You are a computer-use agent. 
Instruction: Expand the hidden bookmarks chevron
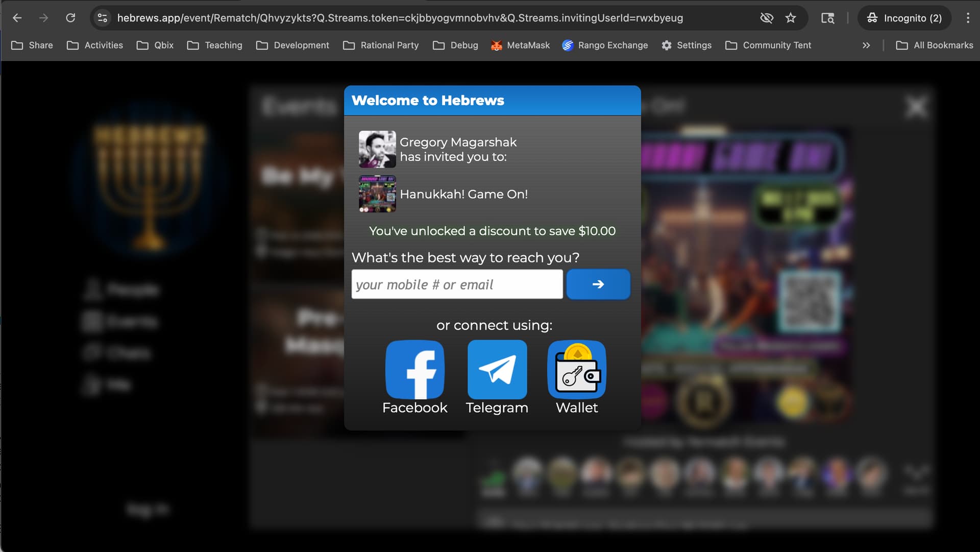[866, 45]
